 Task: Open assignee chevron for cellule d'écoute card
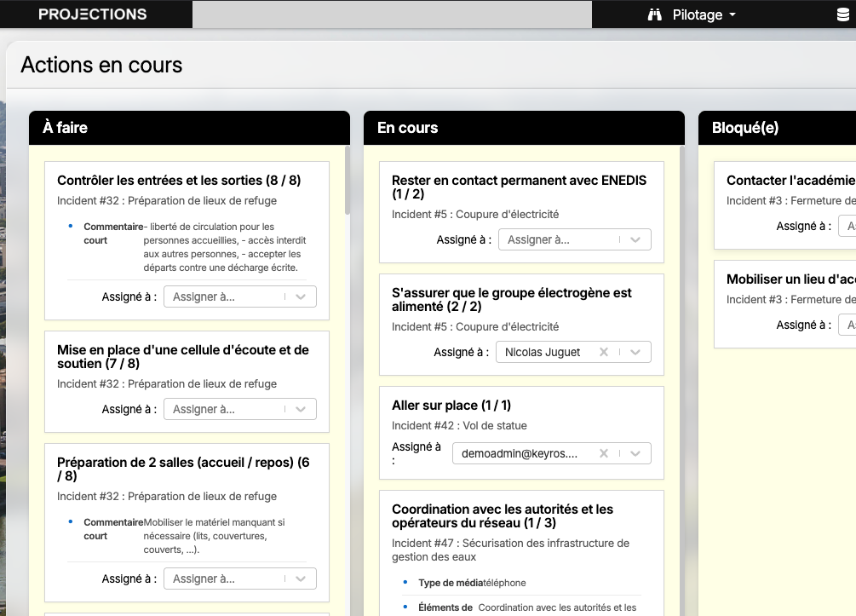click(301, 409)
